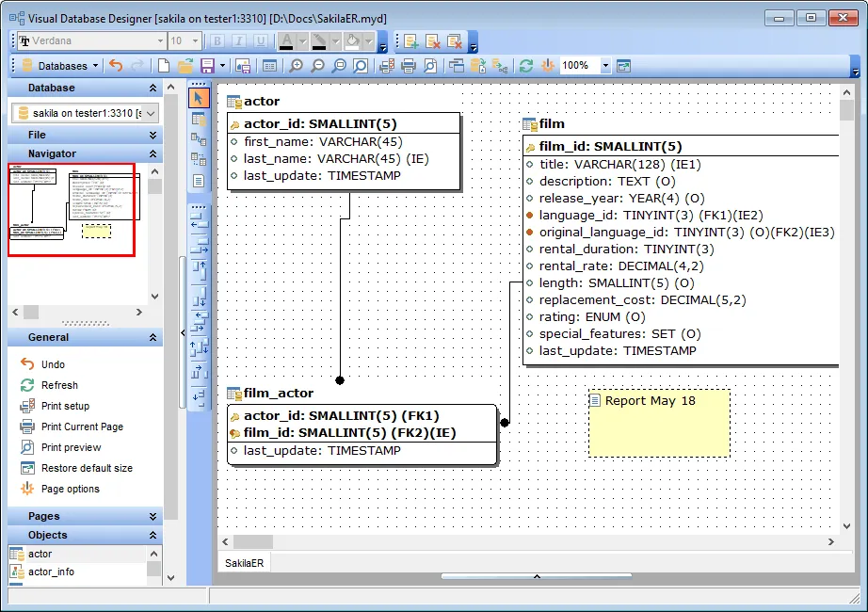Click the print preview toolbar icon
The image size is (868, 612).
(x=430, y=66)
